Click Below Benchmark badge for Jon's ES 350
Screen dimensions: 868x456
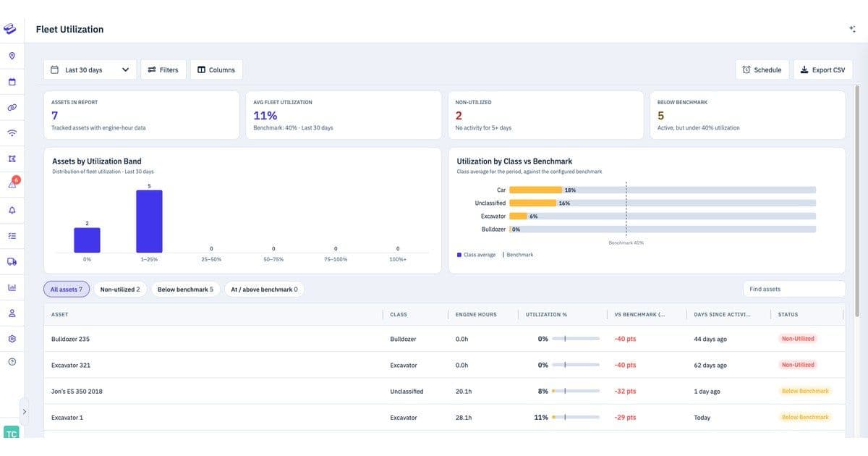tap(805, 391)
